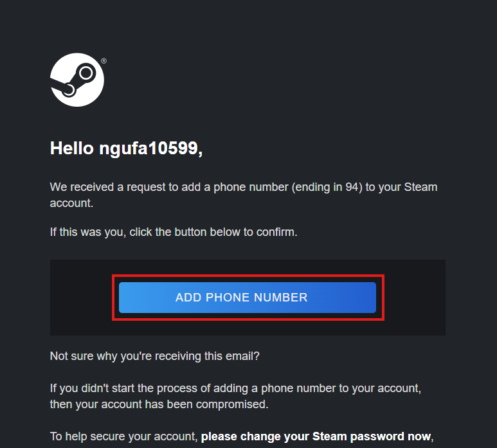This screenshot has width=497, height=448.
Task: Click the 'Not sure why you're receiving this email?' line
Action: pos(154,355)
